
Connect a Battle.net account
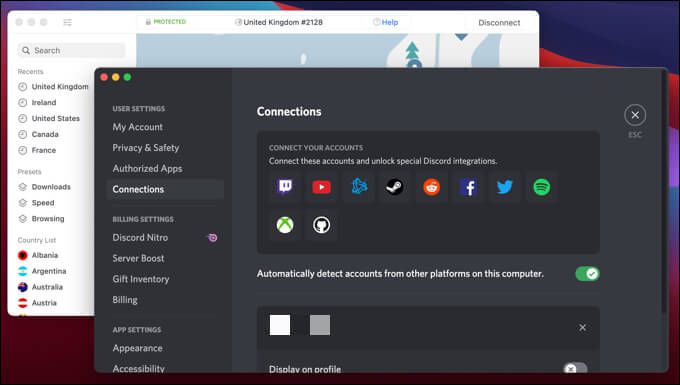pyautogui.click(x=359, y=187)
